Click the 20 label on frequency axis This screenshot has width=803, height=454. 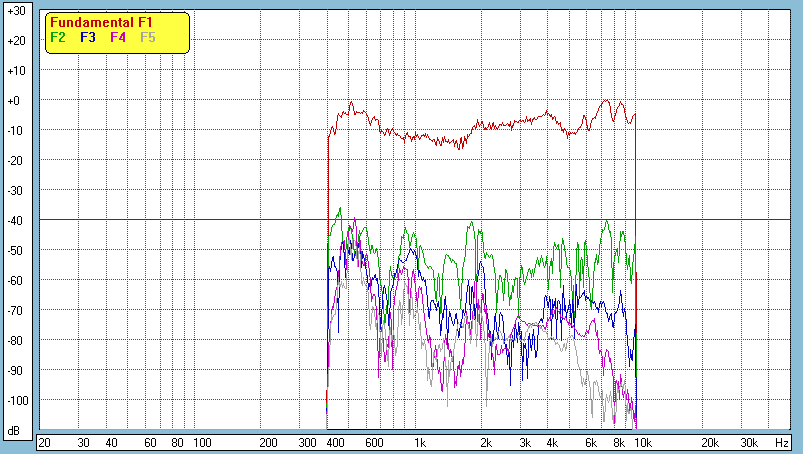(44, 442)
